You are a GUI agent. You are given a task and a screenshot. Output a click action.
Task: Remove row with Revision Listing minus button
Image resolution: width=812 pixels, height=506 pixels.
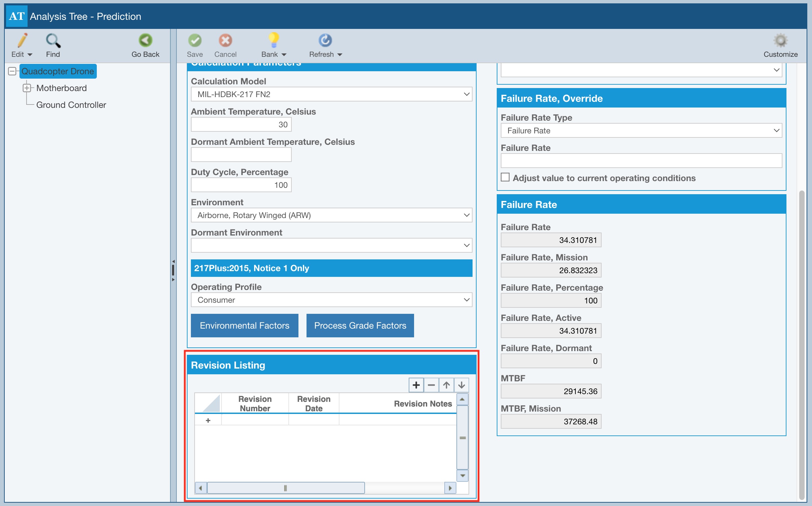coord(431,385)
